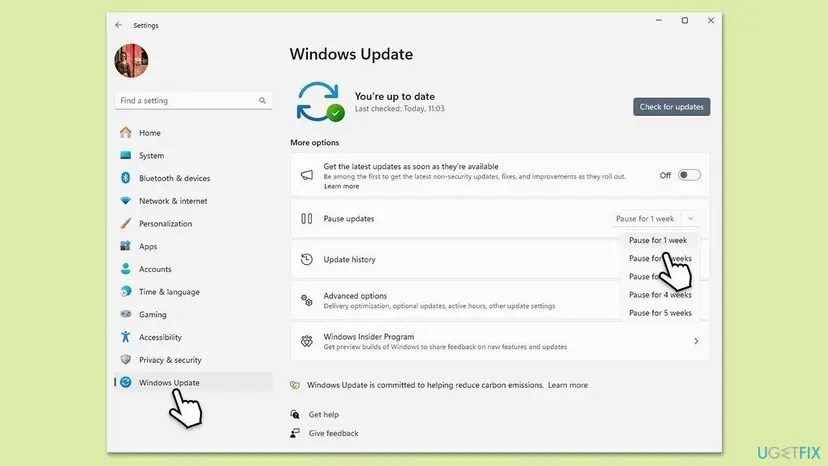828x466 pixels.
Task: Minimize the Settings window
Action: (658, 21)
